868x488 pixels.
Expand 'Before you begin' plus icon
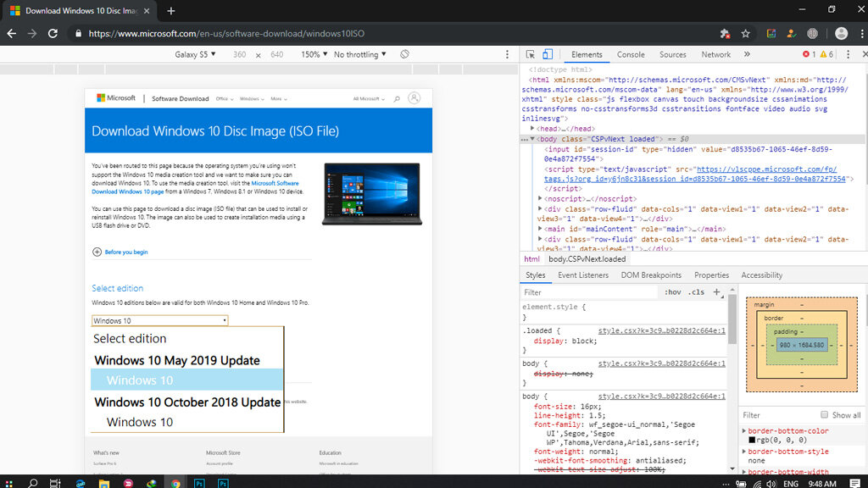click(x=97, y=252)
